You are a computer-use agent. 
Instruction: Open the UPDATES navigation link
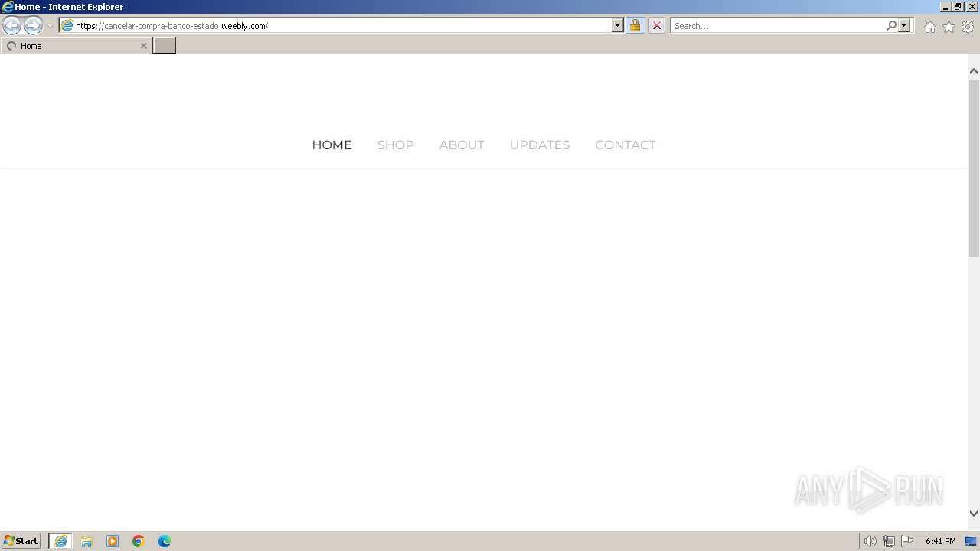540,145
